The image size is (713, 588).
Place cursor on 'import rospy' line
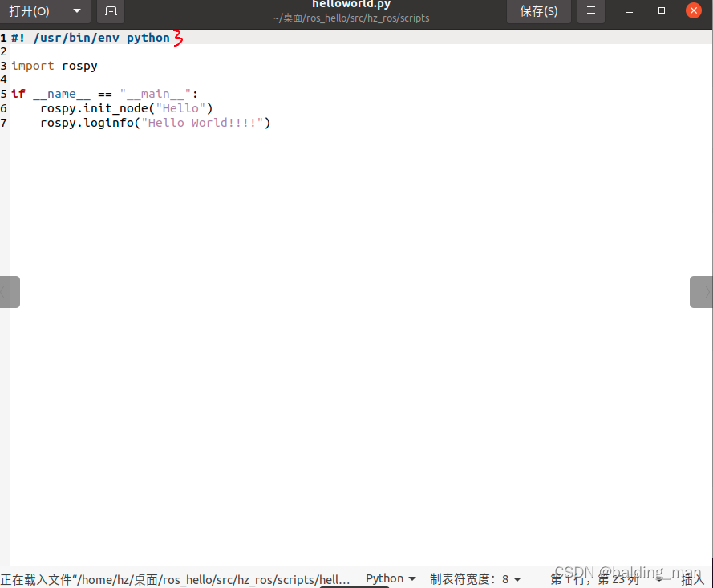(x=54, y=66)
